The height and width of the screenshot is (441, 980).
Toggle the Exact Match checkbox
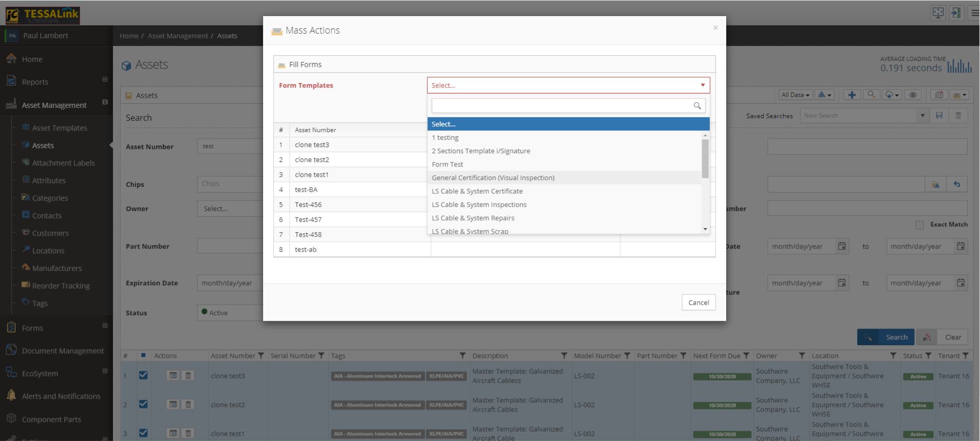pyautogui.click(x=919, y=224)
